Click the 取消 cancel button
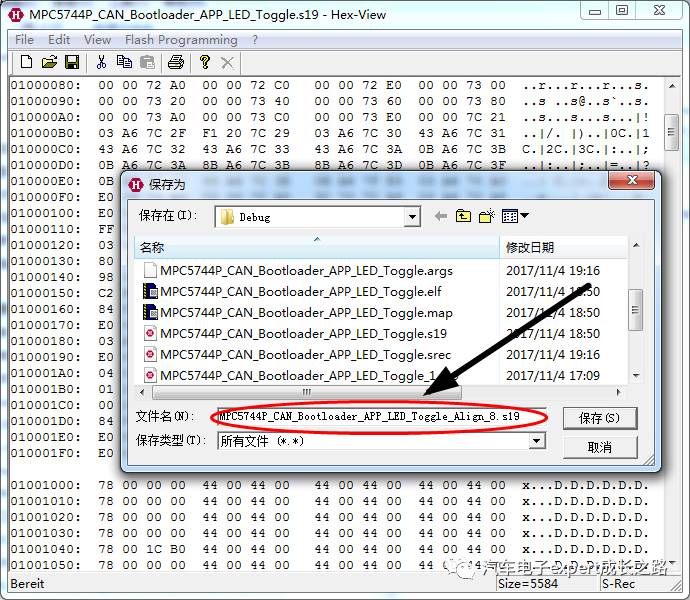The width and height of the screenshot is (690, 600). (x=599, y=447)
